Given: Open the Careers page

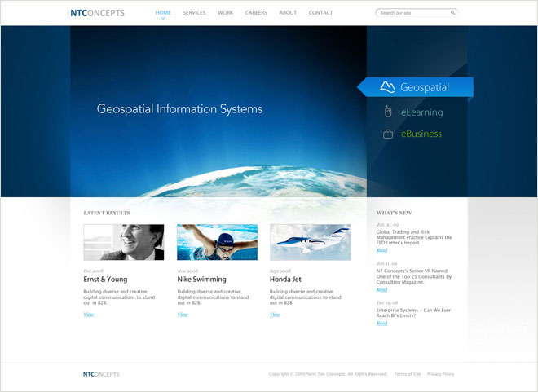Looking at the screenshot, I should (256, 12).
